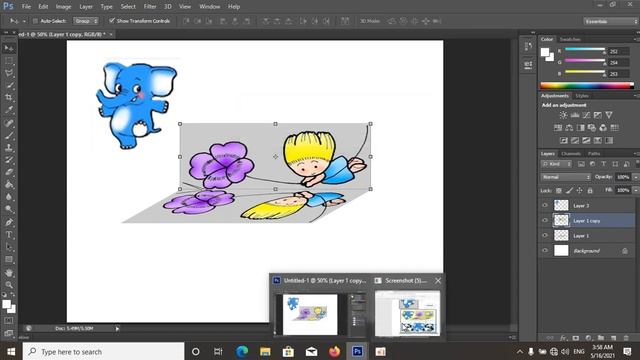The height and width of the screenshot is (360, 640).
Task: Toggle lock all in Layers panel
Action: pyautogui.click(x=590, y=191)
